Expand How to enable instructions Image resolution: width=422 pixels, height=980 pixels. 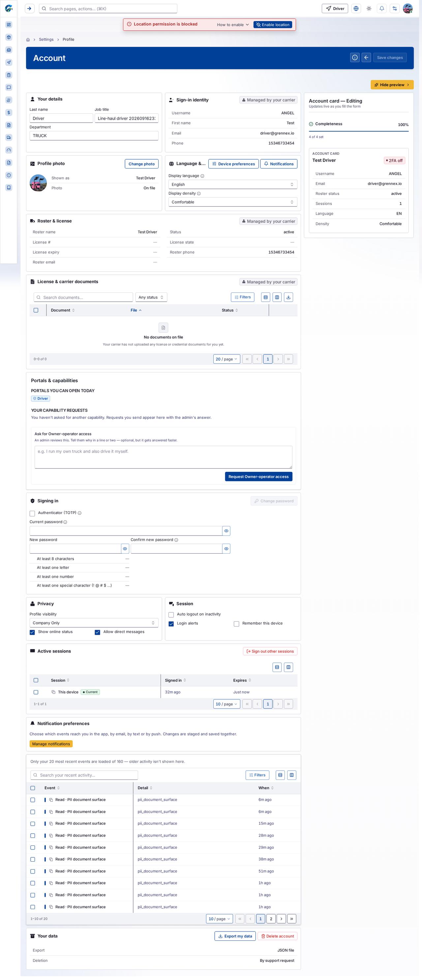pos(233,25)
